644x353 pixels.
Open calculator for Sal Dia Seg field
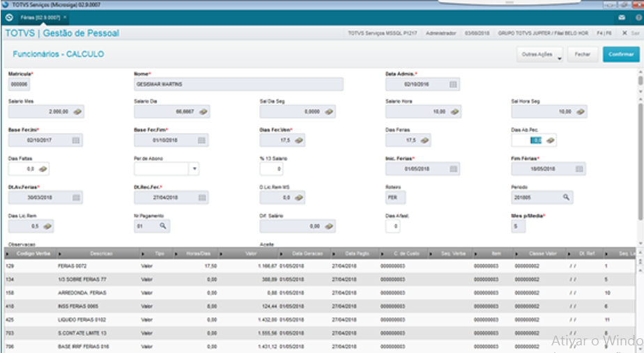click(x=328, y=111)
